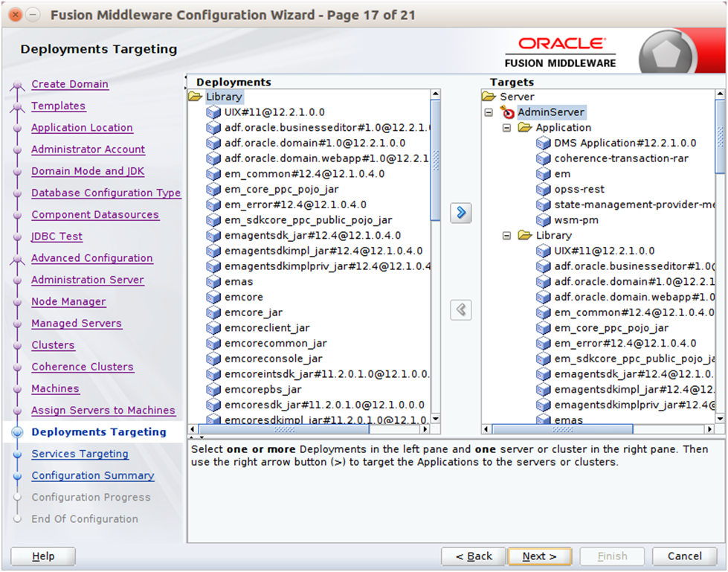Open the Configuration Summary step

93,475
